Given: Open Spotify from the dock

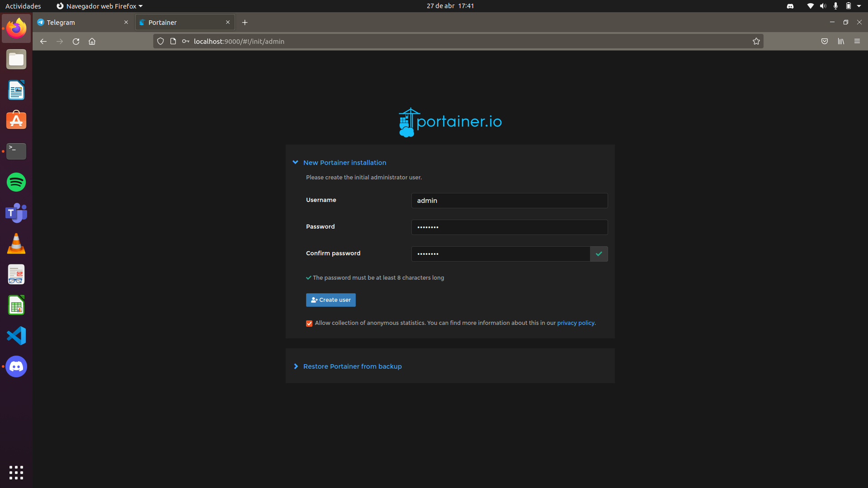Looking at the screenshot, I should click(16, 182).
